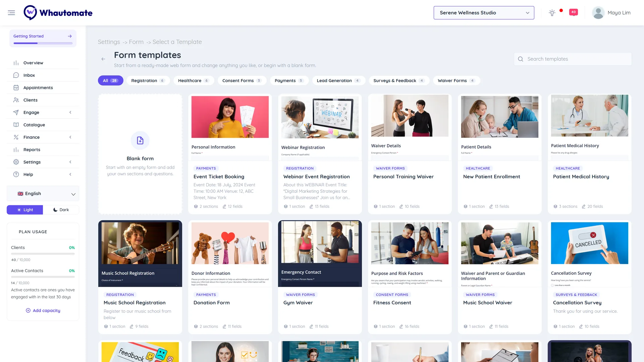Open Catalogue in the sidebar
The width and height of the screenshot is (644, 362).
pyautogui.click(x=43, y=125)
